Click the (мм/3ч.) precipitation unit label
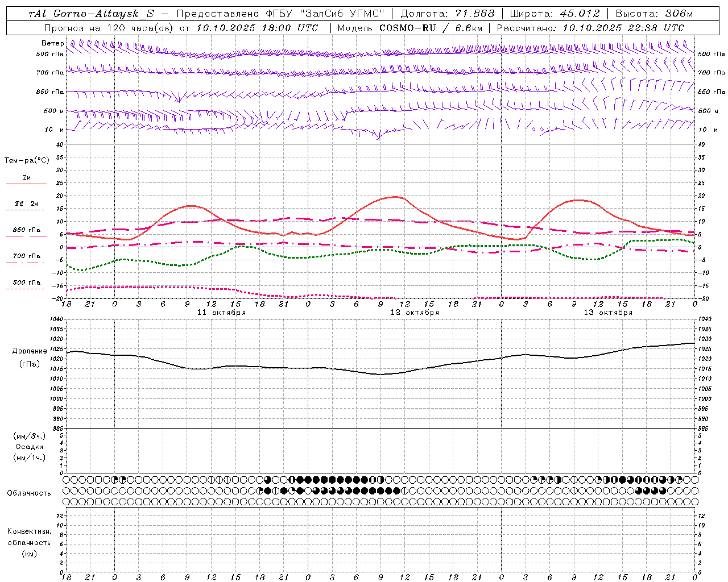This screenshot has height=582, width=728. coord(30,436)
